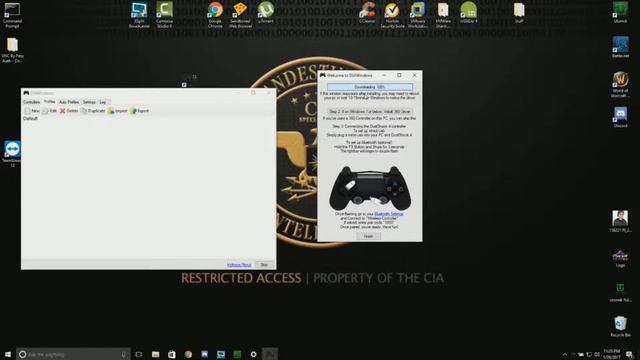Click the DualShock 4 controller image
Screen dimensions: 640x360
click(x=370, y=188)
